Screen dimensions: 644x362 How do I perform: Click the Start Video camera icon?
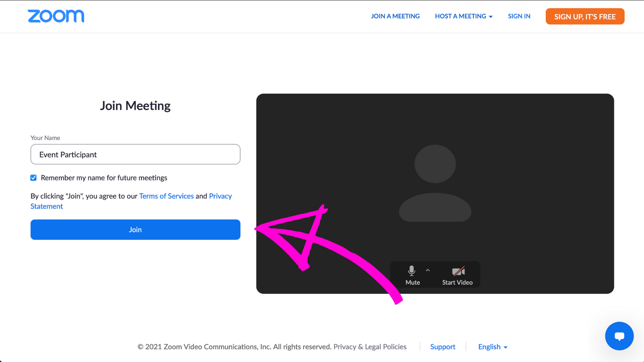[458, 271]
